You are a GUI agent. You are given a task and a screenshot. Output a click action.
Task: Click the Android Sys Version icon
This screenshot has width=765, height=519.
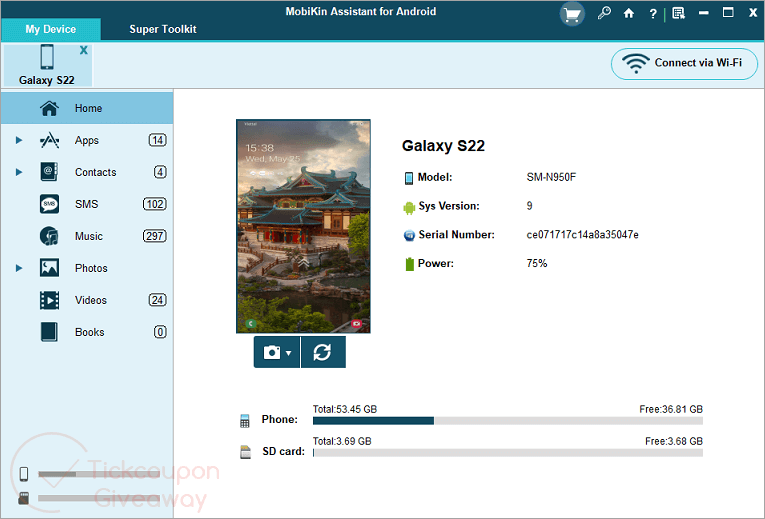pos(409,207)
